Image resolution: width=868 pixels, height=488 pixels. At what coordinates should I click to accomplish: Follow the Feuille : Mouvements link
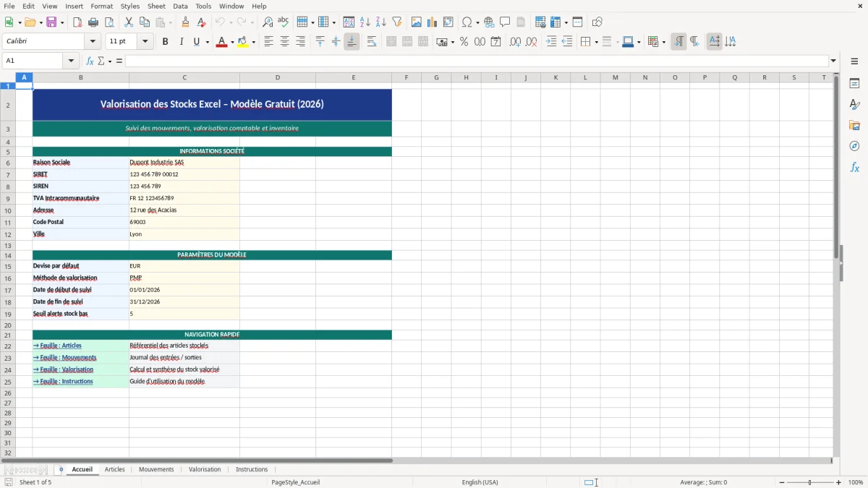pyautogui.click(x=64, y=358)
